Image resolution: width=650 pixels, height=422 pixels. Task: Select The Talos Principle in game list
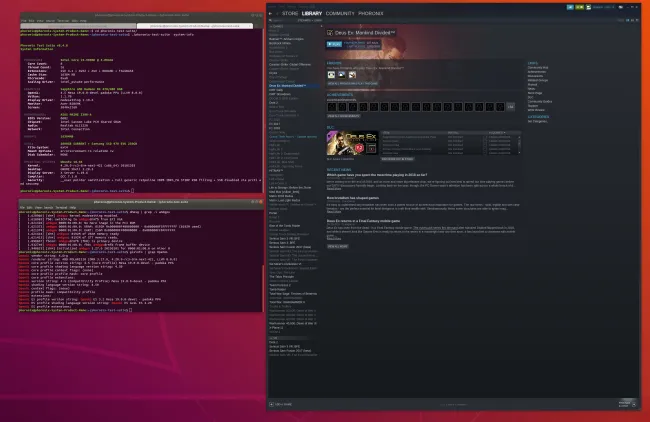(x=281, y=276)
